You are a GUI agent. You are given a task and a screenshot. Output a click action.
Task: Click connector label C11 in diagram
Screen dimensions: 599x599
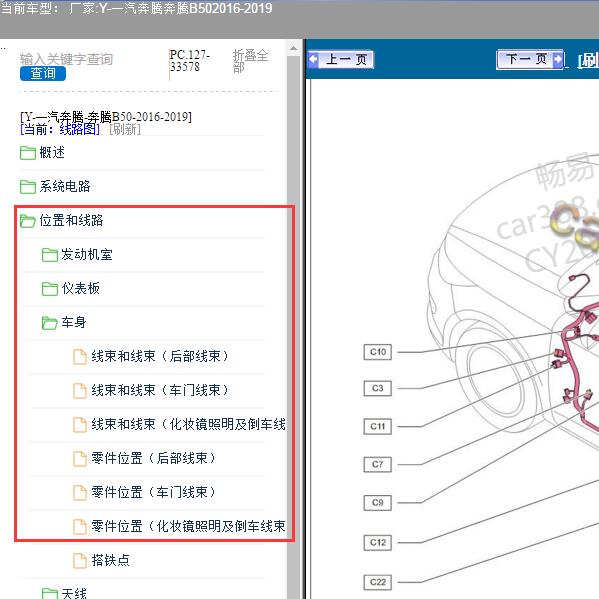377,427
